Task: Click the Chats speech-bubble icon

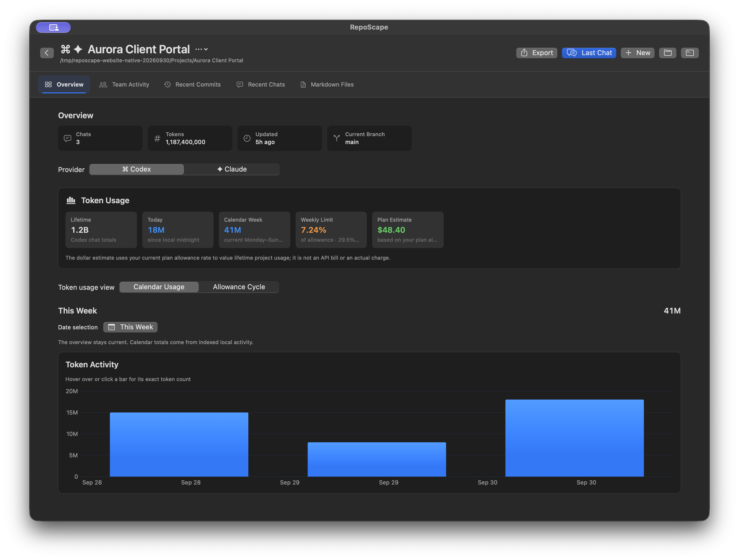Action: pyautogui.click(x=68, y=138)
